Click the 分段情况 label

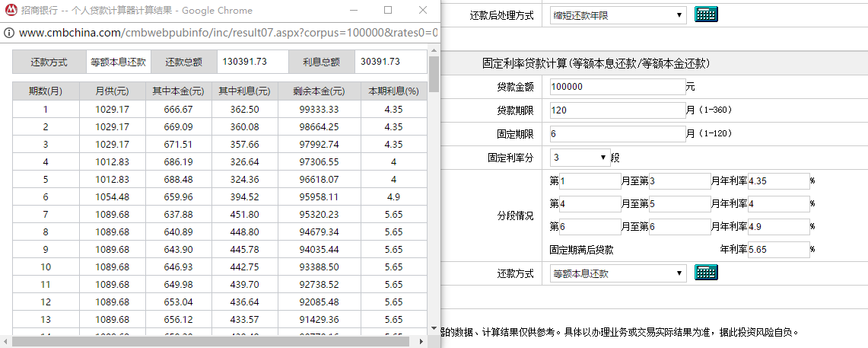coord(515,216)
